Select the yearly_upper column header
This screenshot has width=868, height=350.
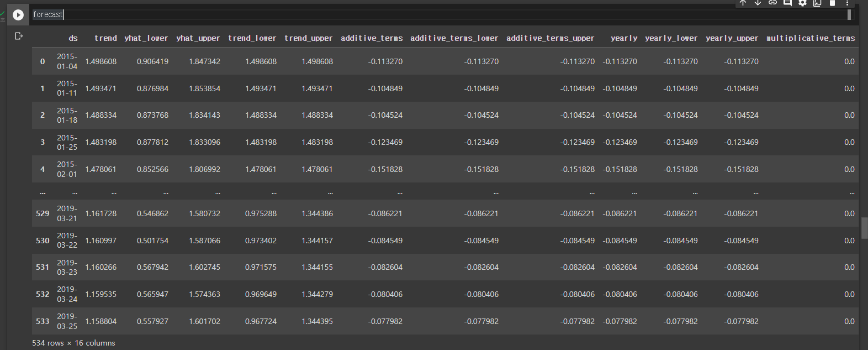pos(732,38)
